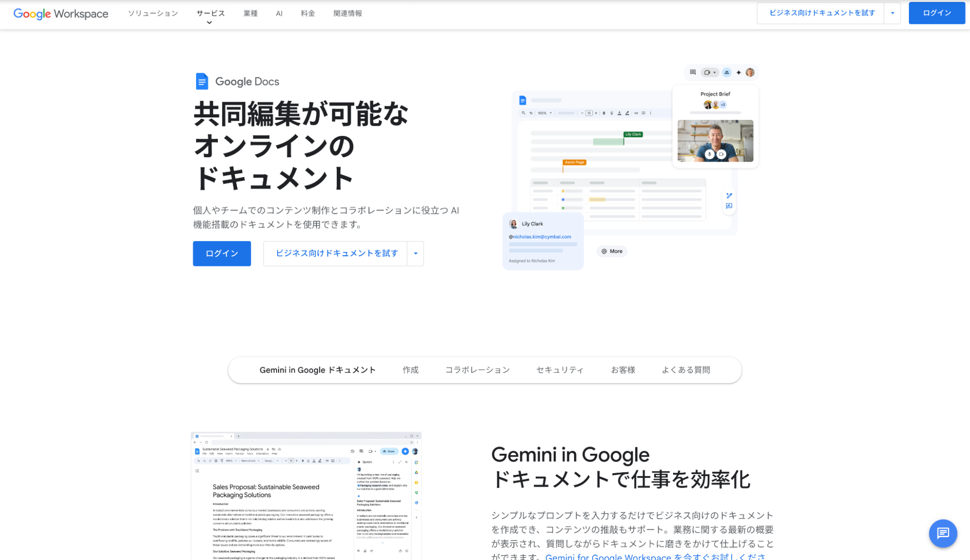Toggle the よくある質問 section
970x560 pixels.
click(x=685, y=370)
